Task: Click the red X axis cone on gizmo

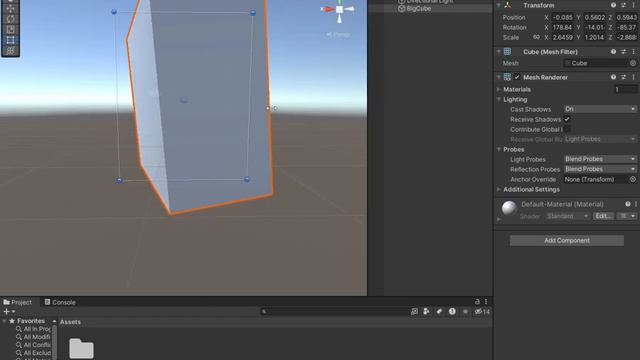Action: pyautogui.click(x=327, y=9)
